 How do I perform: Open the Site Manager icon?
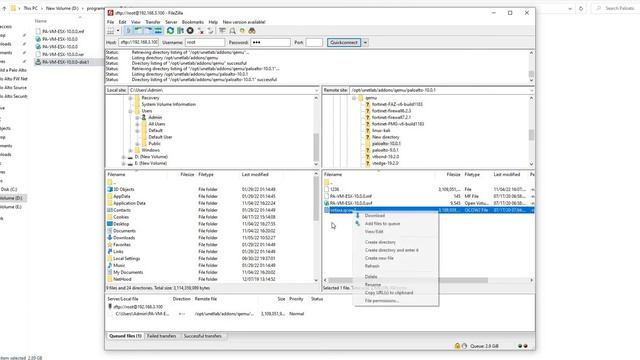point(111,31)
